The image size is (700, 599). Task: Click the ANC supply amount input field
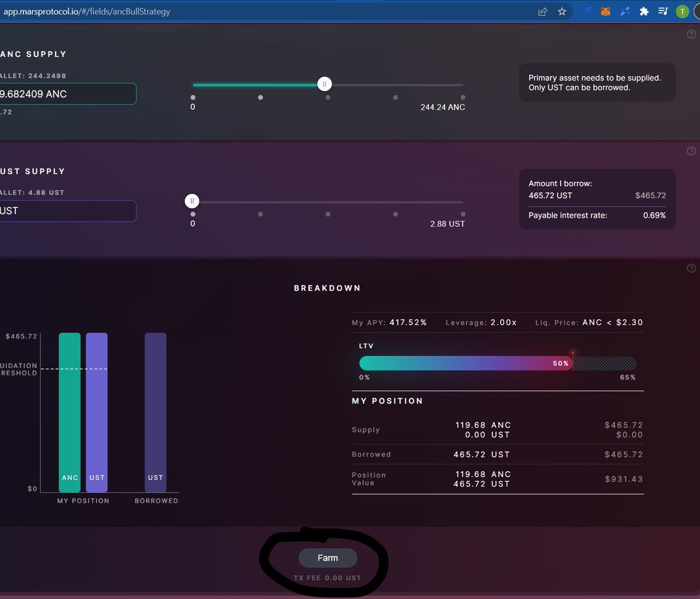68,94
